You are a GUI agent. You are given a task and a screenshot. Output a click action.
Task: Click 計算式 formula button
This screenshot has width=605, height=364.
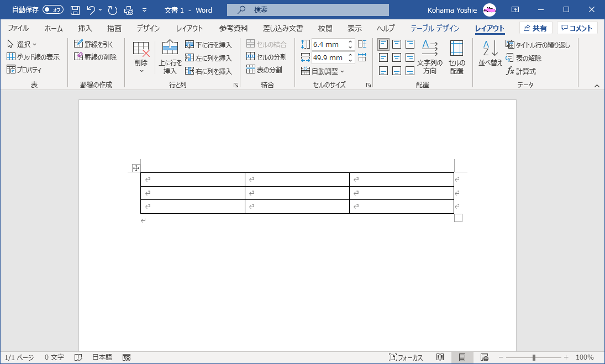521,71
